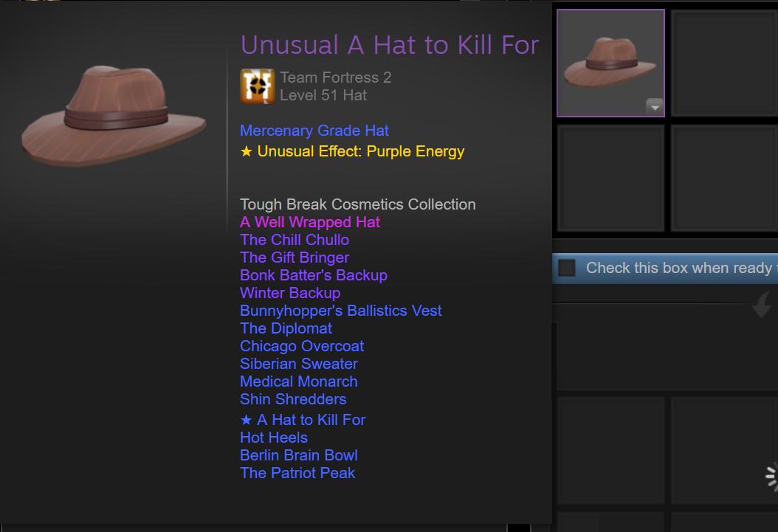Click the yellow star Unusual Effect icon
The height and width of the screenshot is (532, 778).
tap(246, 151)
